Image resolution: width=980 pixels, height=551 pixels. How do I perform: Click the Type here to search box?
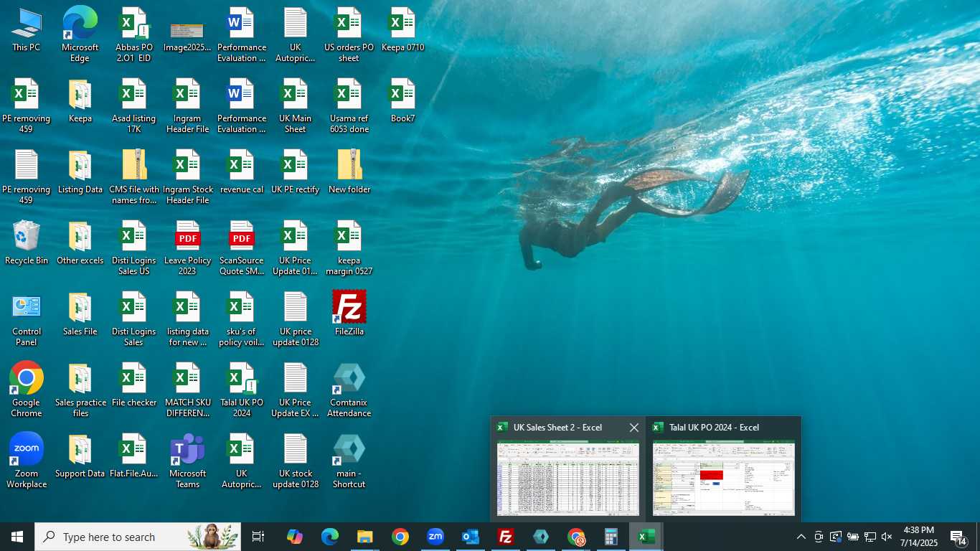point(138,537)
